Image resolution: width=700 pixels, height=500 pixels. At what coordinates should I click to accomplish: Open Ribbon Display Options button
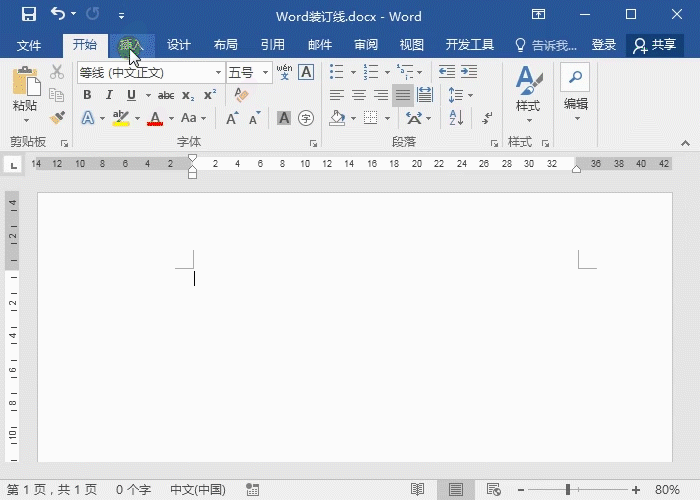538,15
